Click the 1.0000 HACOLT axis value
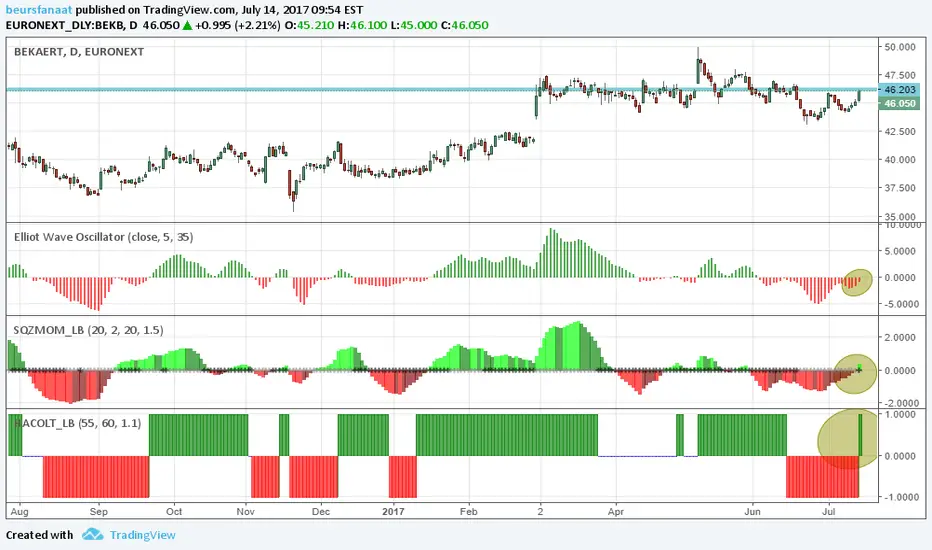The image size is (932, 550). point(900,414)
